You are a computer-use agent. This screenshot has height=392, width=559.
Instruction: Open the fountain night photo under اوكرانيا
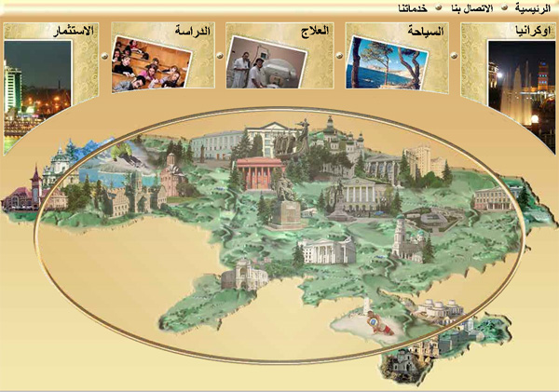pos(522,91)
